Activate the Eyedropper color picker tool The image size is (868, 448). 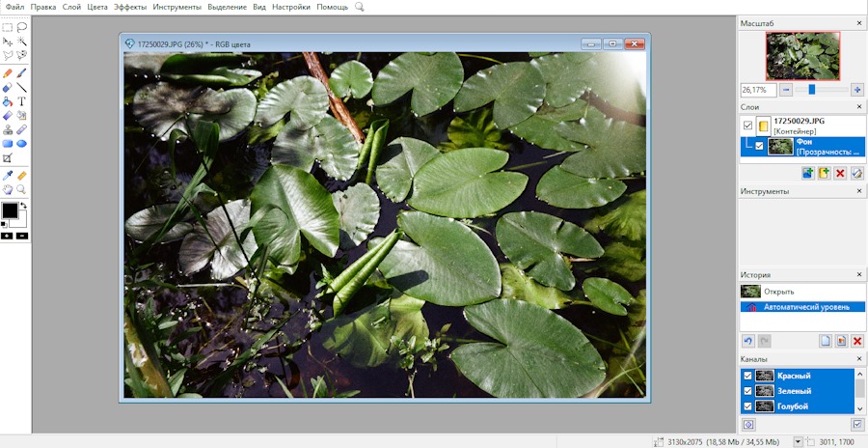coord(8,176)
